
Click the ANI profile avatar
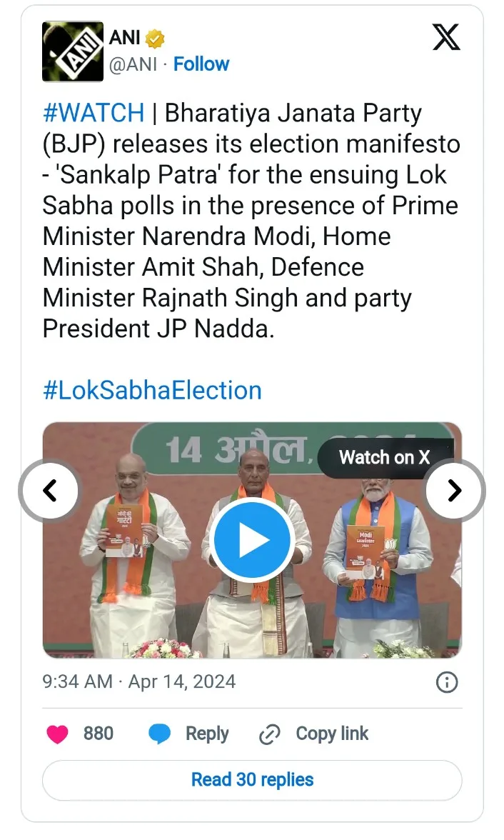(x=71, y=51)
